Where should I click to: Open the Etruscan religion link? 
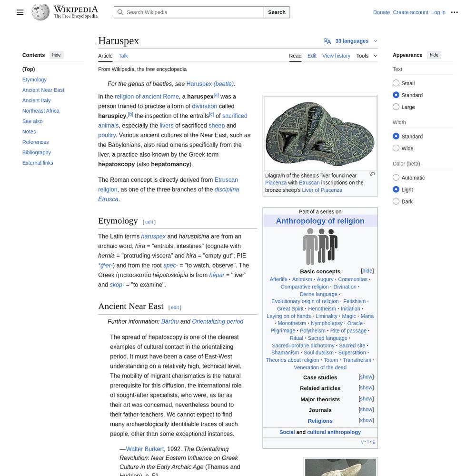(168, 185)
